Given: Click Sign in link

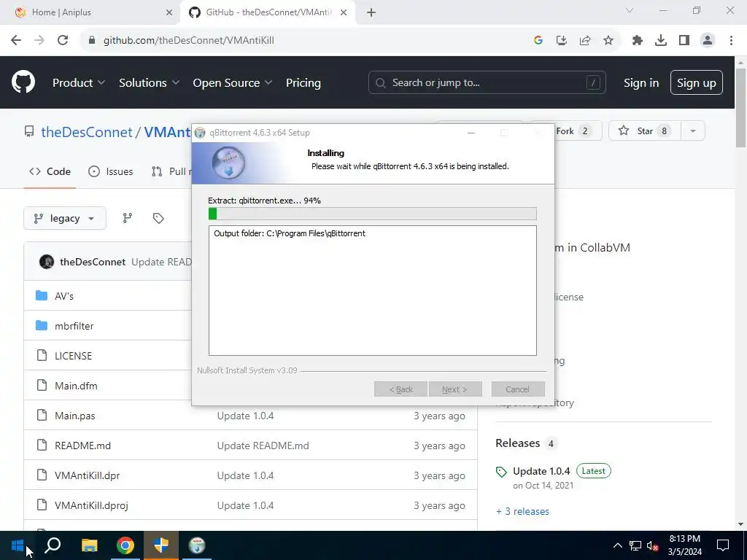Looking at the screenshot, I should [641, 82].
